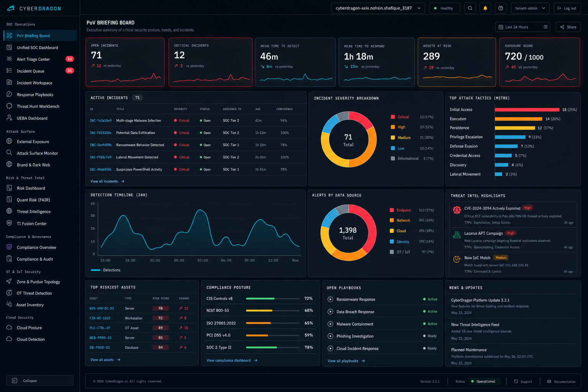
Task: Click the Support link in footer
Action: [x=523, y=381]
